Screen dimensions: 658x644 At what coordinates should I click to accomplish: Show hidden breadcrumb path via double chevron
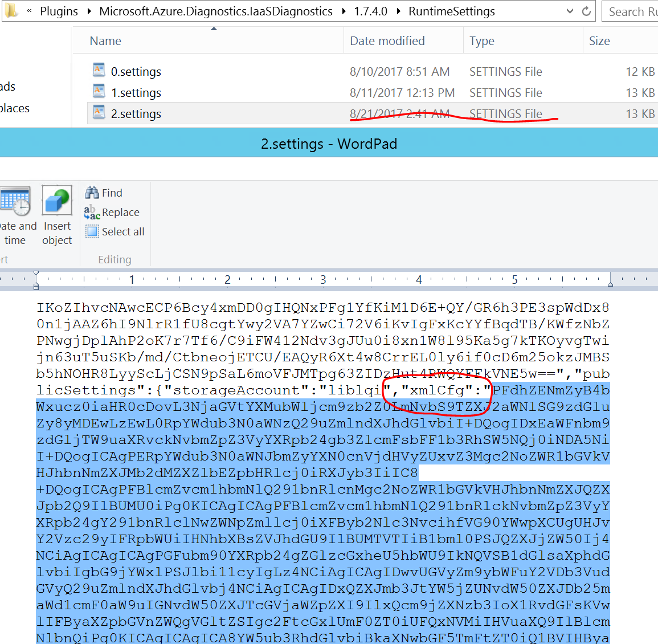[x=29, y=11]
